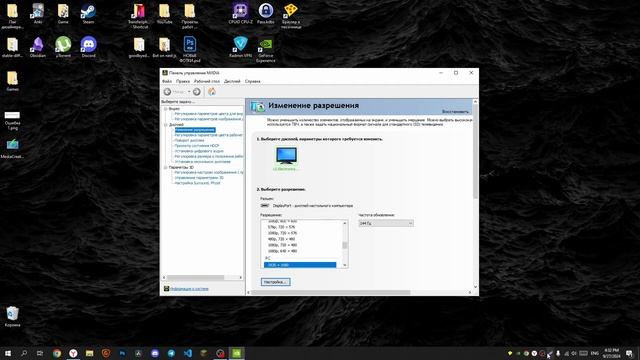
Task: Select Настройка Surround, PhysX task
Action: pyautogui.click(x=198, y=183)
